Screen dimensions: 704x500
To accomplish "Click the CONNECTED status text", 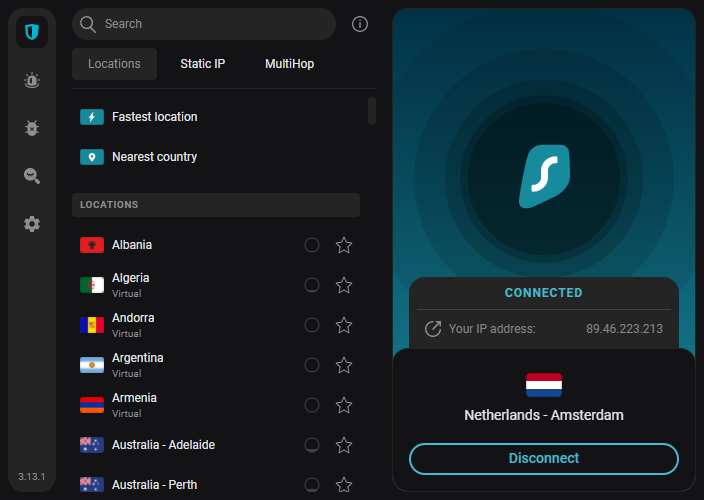I will coord(543,293).
